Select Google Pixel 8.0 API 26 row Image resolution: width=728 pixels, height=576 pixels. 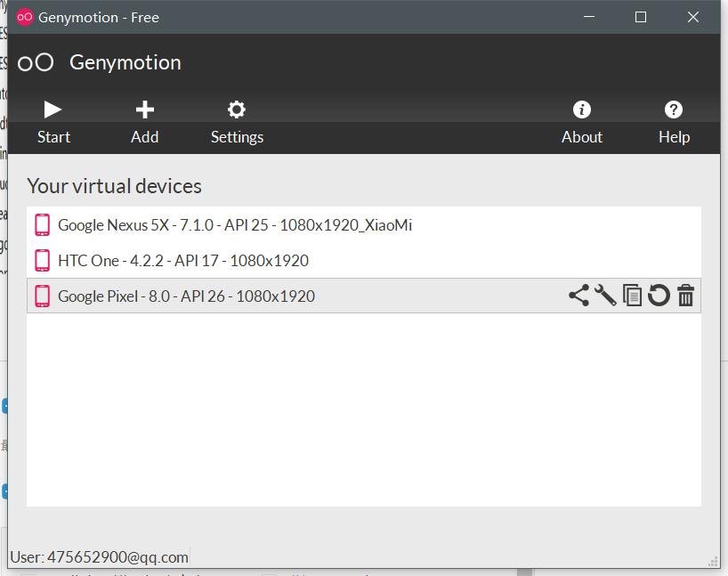tap(363, 296)
